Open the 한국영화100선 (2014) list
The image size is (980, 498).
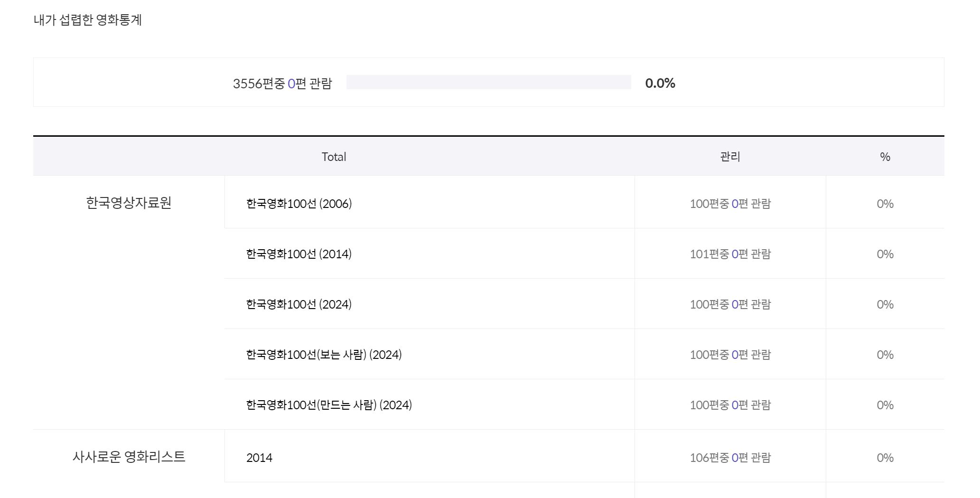click(x=299, y=254)
